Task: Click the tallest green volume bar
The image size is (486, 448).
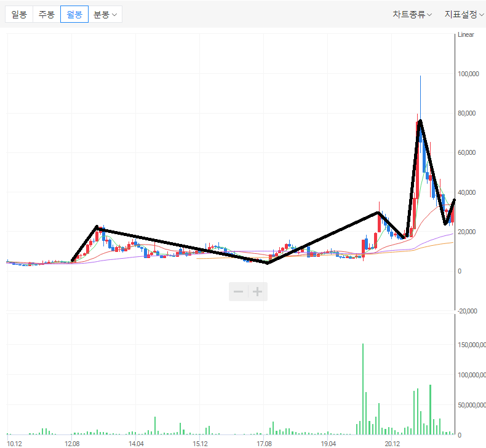Action: tap(363, 389)
